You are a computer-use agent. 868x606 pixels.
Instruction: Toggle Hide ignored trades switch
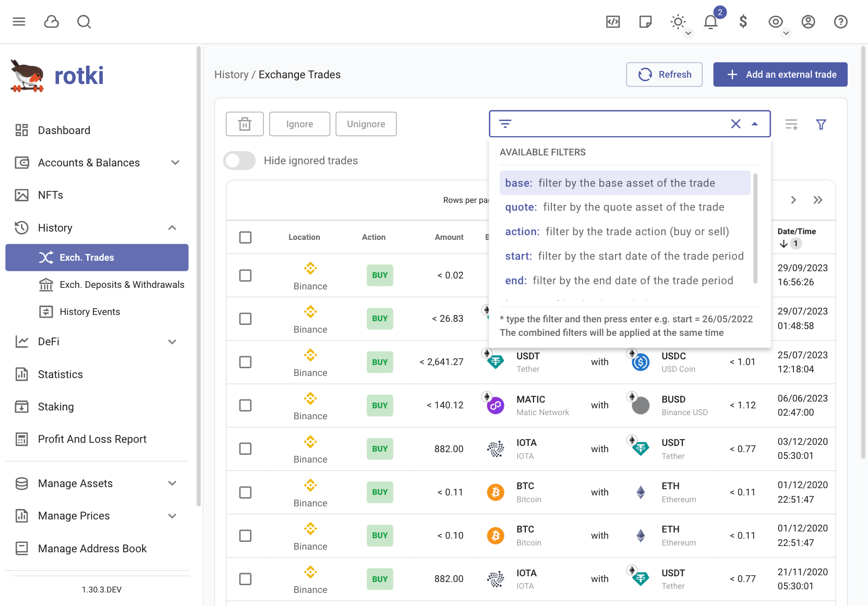pyautogui.click(x=239, y=161)
